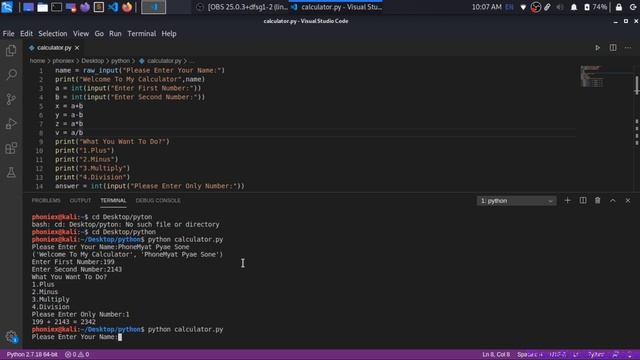Select the TERMINAL panel tab
640x360 pixels.
coord(113,200)
